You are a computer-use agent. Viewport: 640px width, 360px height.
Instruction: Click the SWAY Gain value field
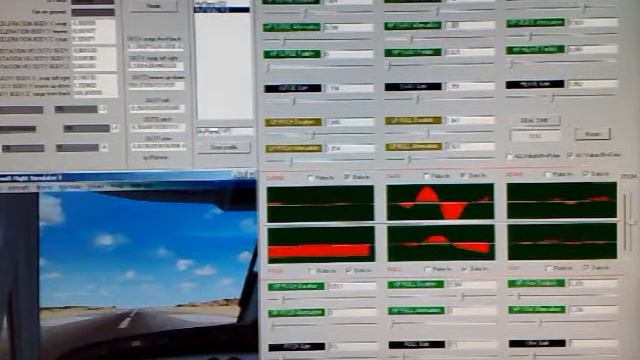470,86
